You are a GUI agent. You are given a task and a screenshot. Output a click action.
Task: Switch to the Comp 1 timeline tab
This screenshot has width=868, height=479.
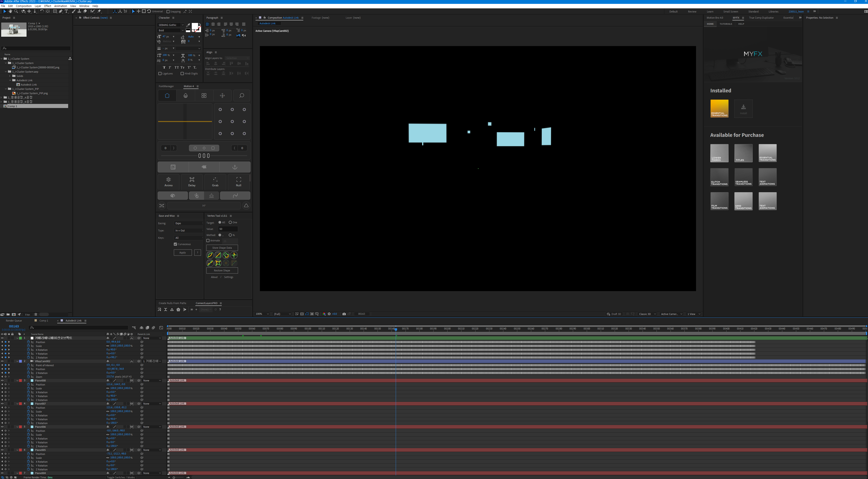(x=43, y=321)
